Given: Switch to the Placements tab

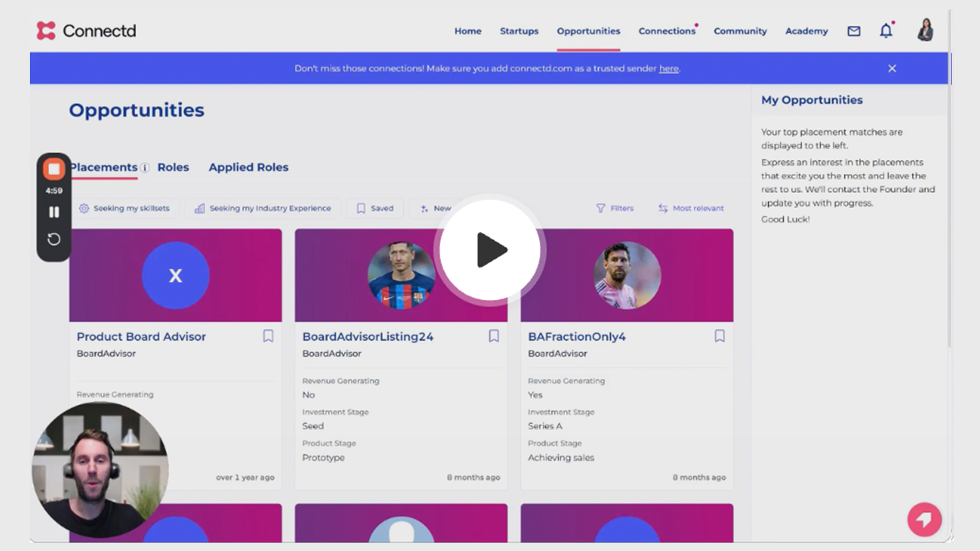Looking at the screenshot, I should tap(103, 168).
